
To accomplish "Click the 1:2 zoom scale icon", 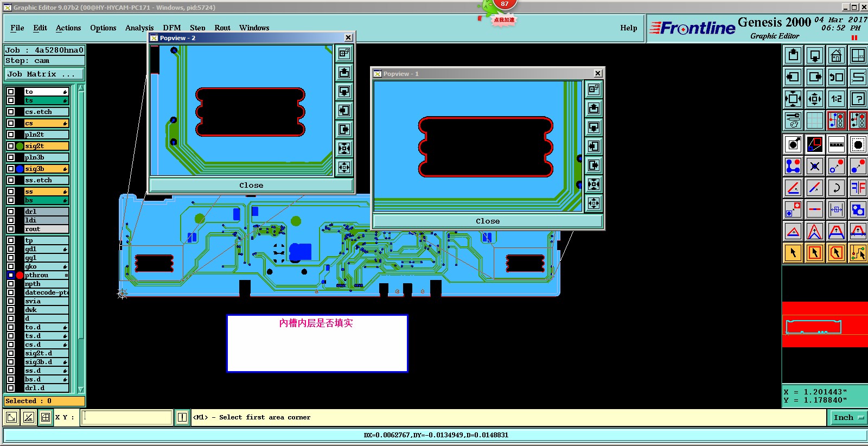I will [837, 99].
